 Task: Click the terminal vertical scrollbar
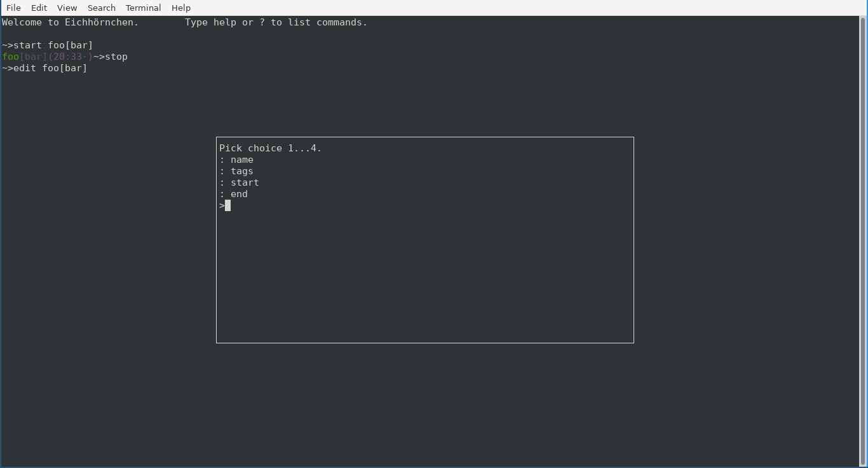point(863,242)
